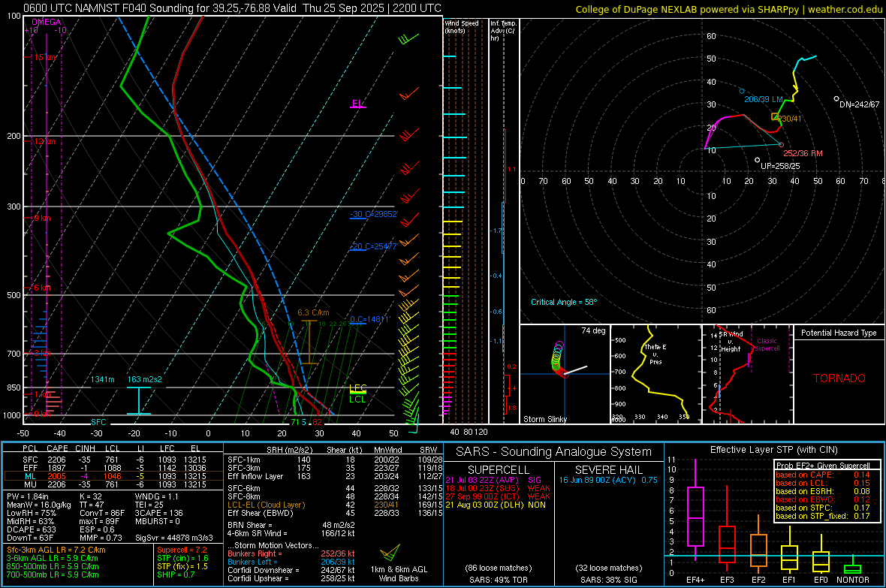Click the 'Classic Supercell' label

767,345
